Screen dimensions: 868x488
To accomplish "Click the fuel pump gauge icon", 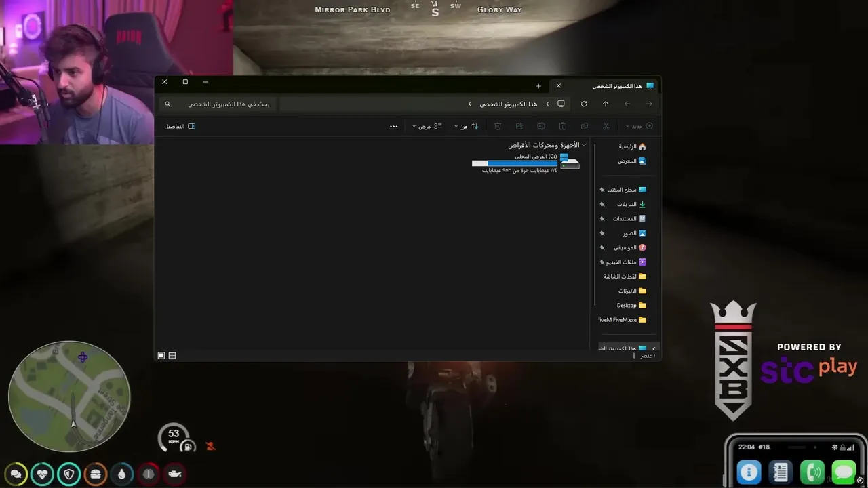I will [x=189, y=446].
